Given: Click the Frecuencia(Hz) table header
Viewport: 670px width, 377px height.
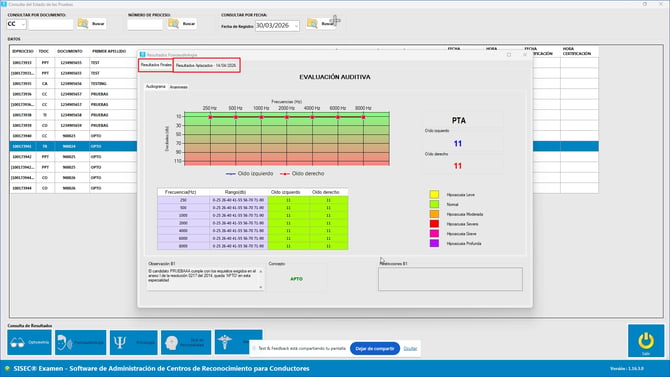Looking at the screenshot, I should coord(183,192).
